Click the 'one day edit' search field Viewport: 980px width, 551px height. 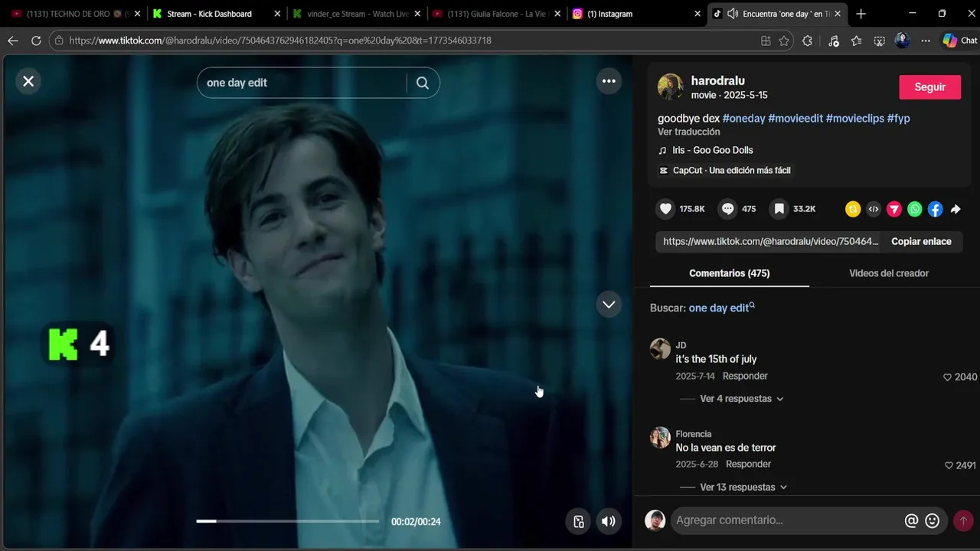(302, 83)
